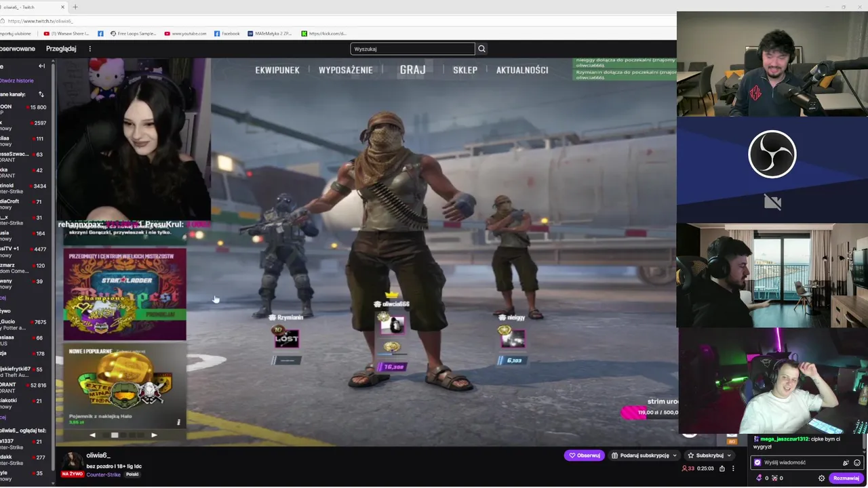Collapse the Twitch left sidebar
The image size is (868, 488).
(41, 66)
